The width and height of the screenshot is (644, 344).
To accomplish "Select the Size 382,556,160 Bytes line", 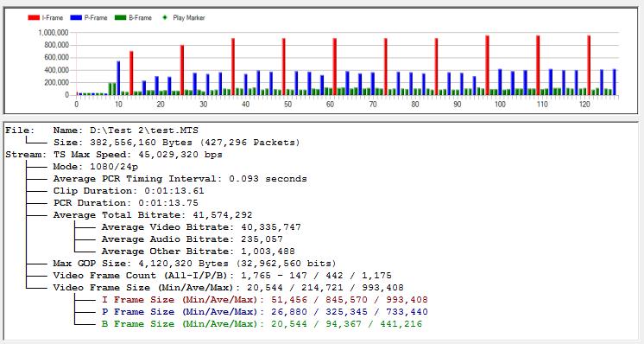I will (177, 143).
